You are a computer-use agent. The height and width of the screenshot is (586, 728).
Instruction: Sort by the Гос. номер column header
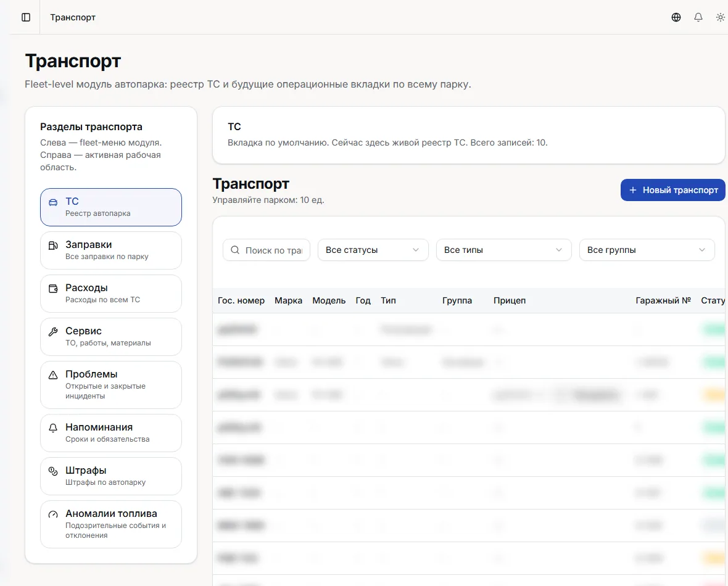point(241,300)
